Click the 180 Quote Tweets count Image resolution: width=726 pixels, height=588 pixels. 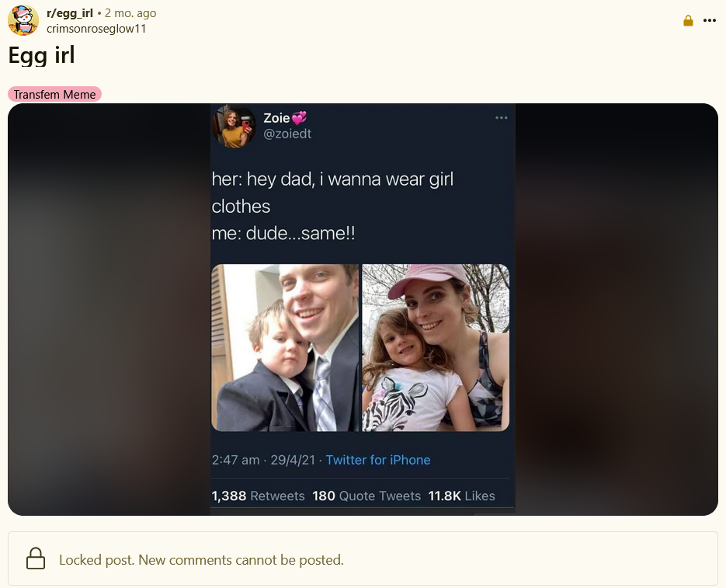pyautogui.click(x=366, y=496)
